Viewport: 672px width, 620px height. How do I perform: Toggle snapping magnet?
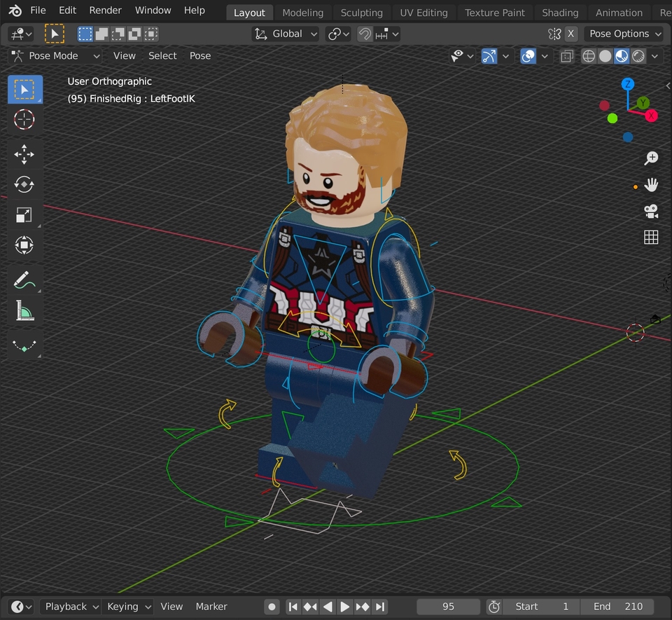coord(365,34)
